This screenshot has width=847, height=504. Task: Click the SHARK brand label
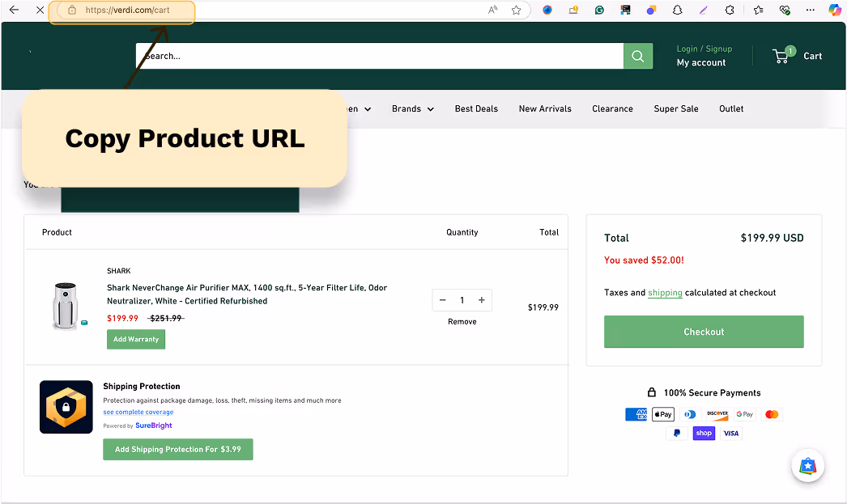point(119,271)
